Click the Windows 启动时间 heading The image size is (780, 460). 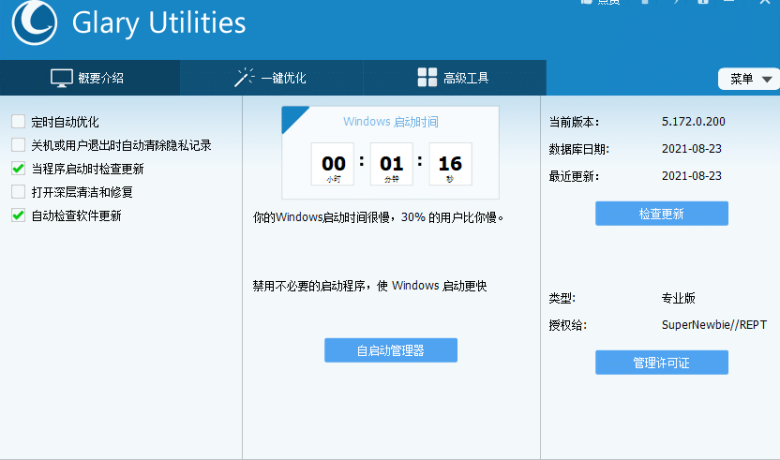pyautogui.click(x=390, y=121)
